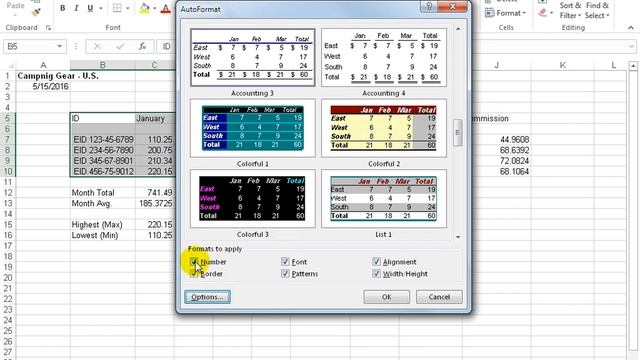
Task: Click cell 'EID 123-45-6789'
Action: tap(102, 140)
